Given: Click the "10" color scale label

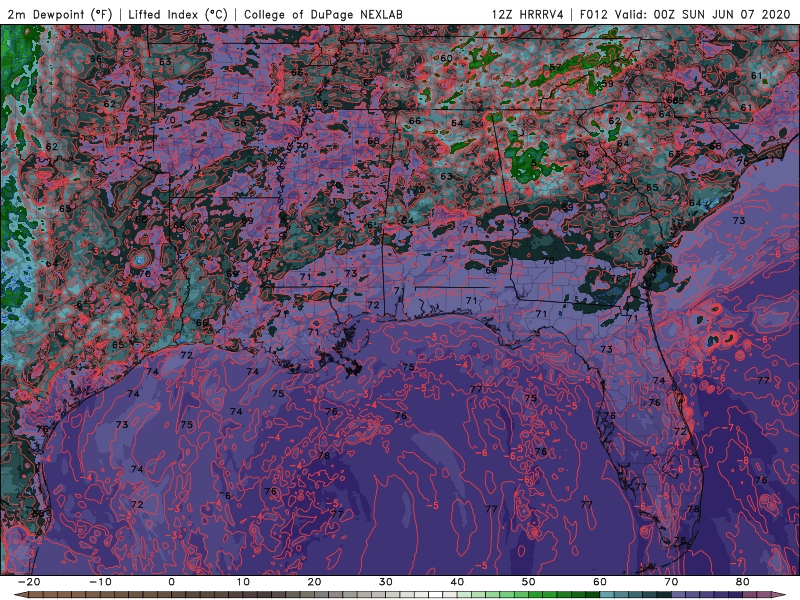Looking at the screenshot, I should [243, 582].
